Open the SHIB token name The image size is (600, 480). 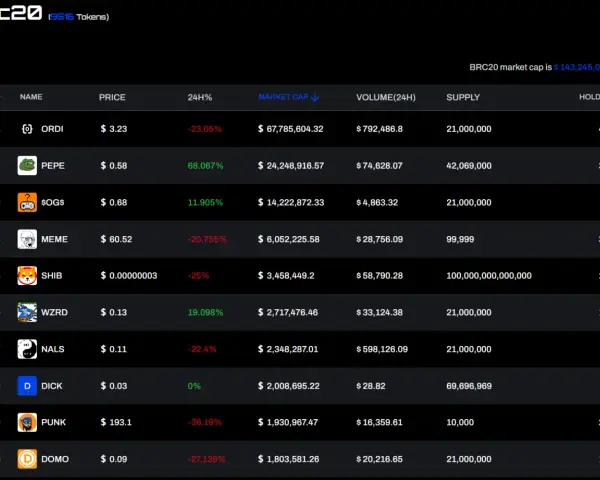[x=52, y=276]
